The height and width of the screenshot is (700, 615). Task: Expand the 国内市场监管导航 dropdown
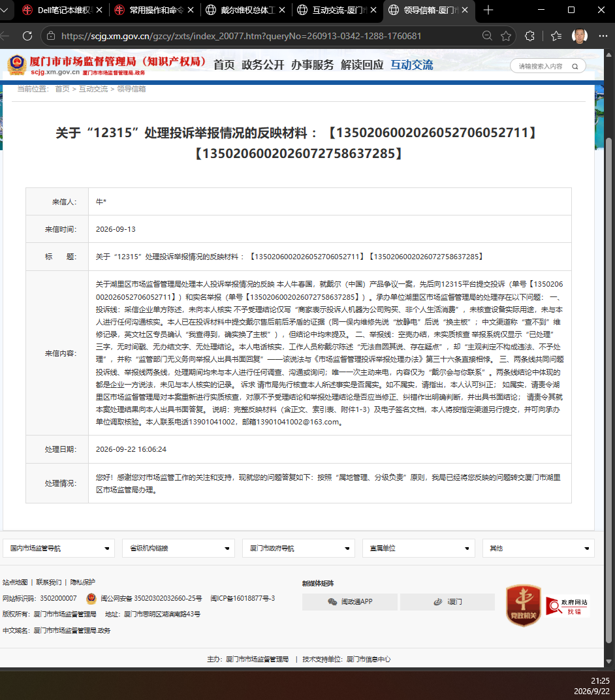59,549
